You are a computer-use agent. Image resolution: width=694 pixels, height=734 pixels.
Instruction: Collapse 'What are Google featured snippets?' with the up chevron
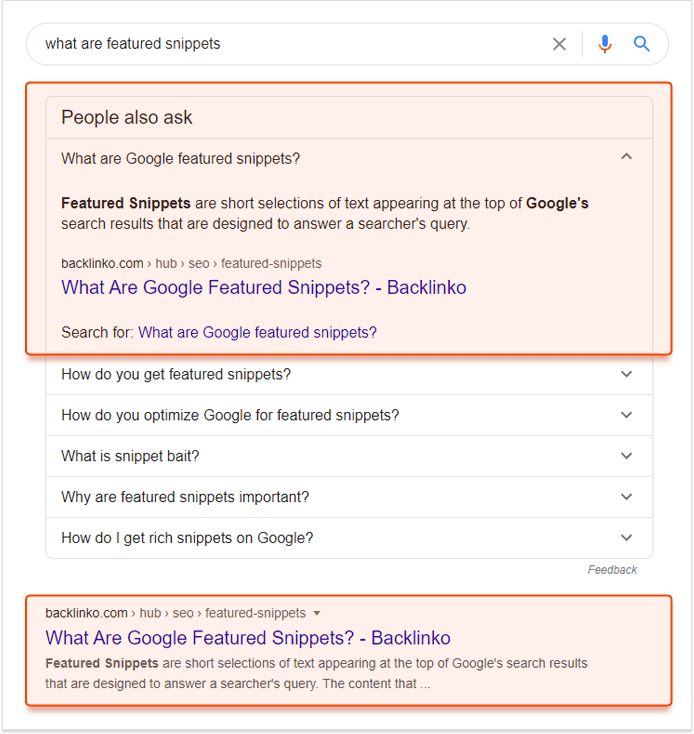(x=626, y=157)
